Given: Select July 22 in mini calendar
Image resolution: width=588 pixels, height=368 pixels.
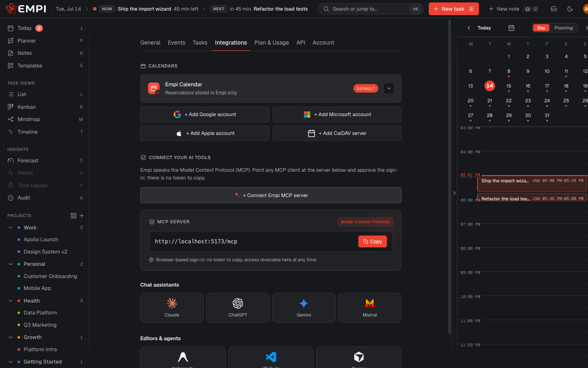Looking at the screenshot, I should pyautogui.click(x=509, y=101).
